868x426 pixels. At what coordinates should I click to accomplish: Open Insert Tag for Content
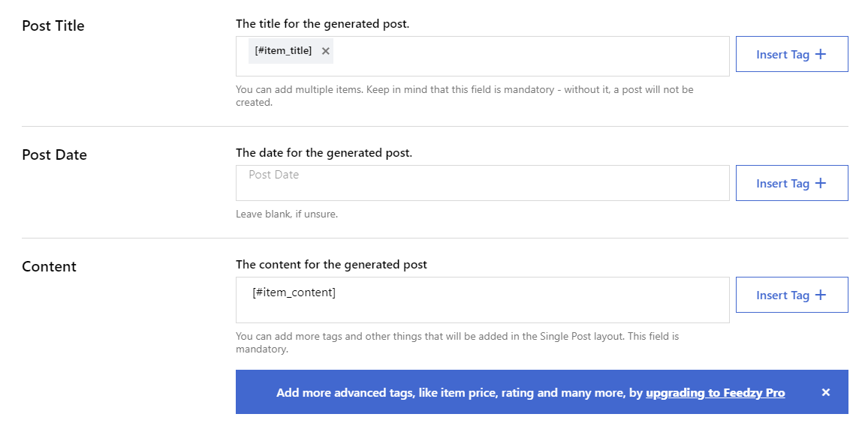click(791, 295)
